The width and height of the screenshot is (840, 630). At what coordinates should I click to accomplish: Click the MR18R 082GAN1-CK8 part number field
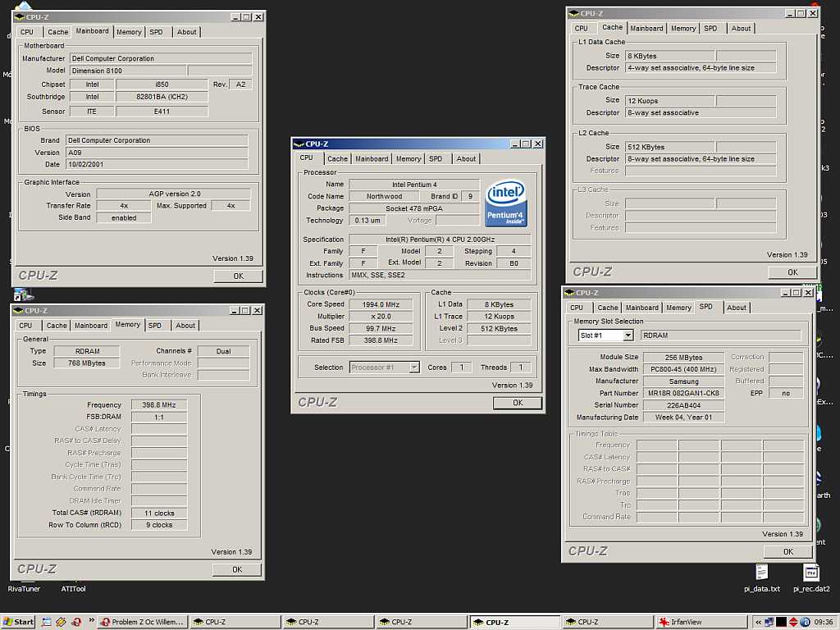tap(683, 393)
